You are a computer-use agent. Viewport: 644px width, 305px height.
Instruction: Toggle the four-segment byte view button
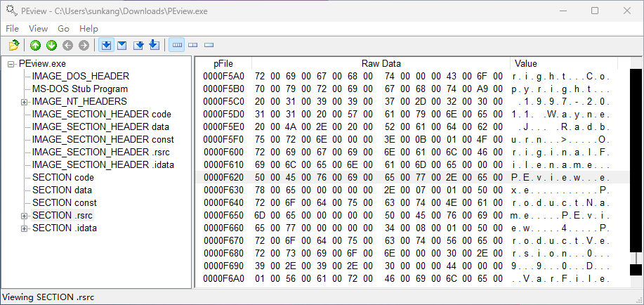(x=177, y=46)
